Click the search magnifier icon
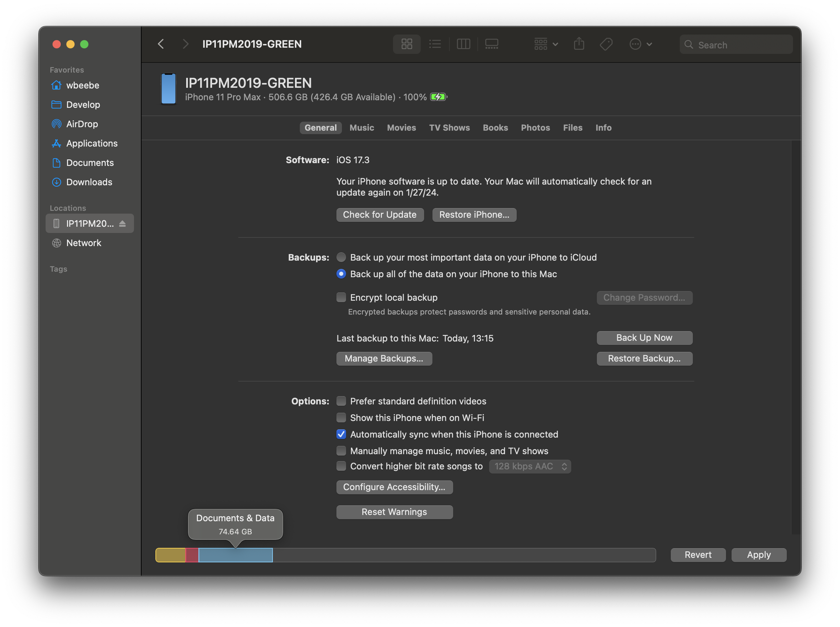 coord(689,45)
